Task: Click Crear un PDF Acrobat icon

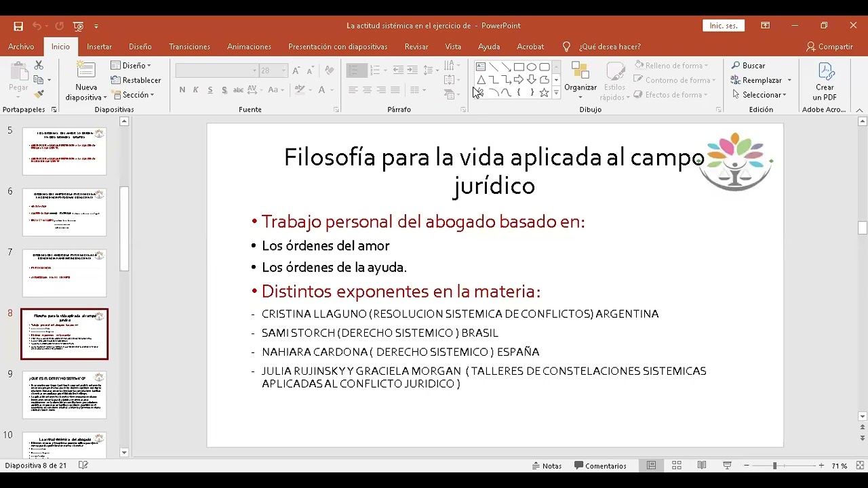Action: point(825,81)
